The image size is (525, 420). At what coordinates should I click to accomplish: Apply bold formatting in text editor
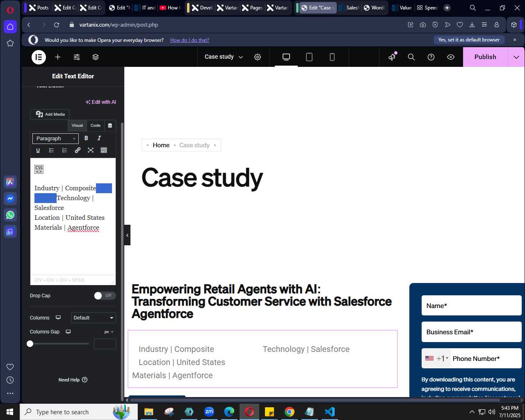(86, 138)
